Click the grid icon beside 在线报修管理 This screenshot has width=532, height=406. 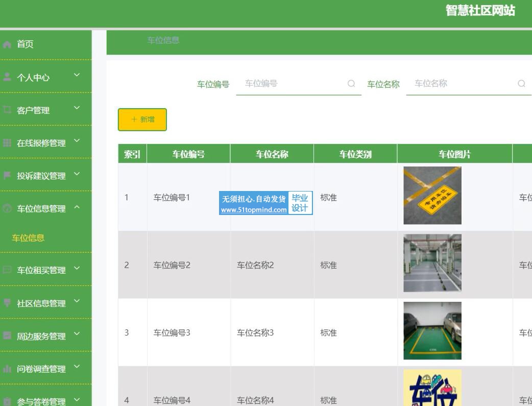pyautogui.click(x=7, y=143)
